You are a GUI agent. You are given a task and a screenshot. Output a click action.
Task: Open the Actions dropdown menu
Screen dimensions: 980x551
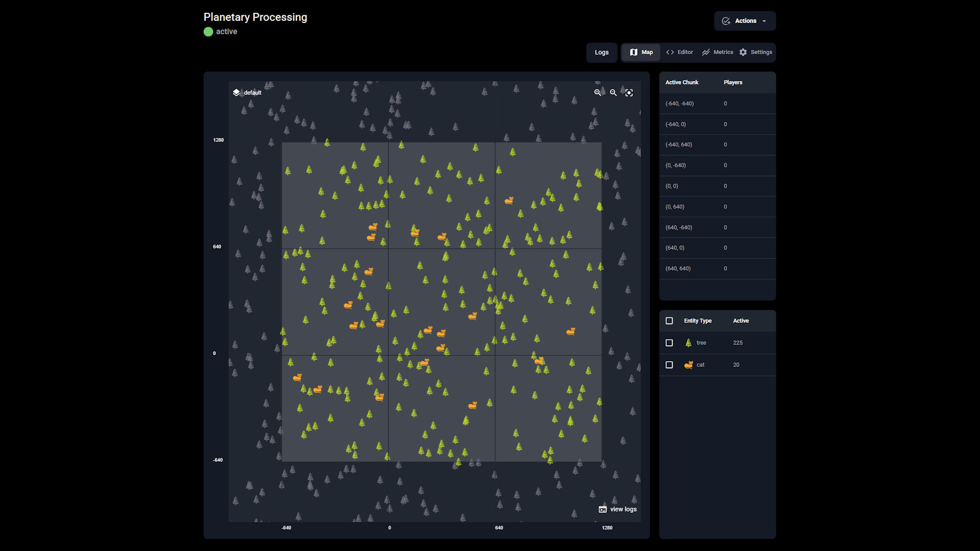(x=745, y=21)
